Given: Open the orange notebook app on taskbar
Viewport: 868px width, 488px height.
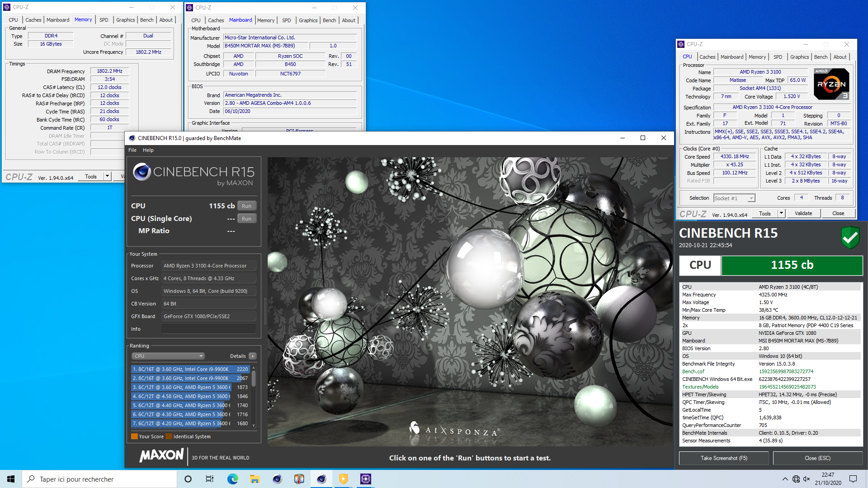Looking at the screenshot, I should point(299,479).
